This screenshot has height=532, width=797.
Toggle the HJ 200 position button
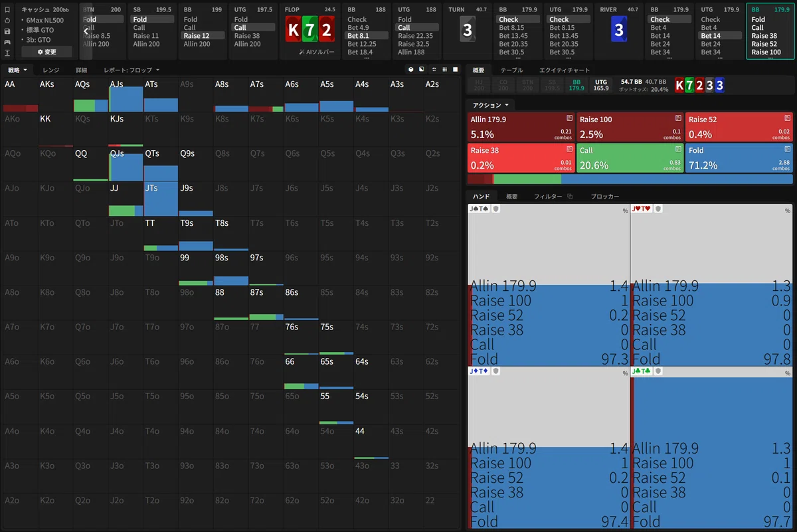tap(479, 84)
